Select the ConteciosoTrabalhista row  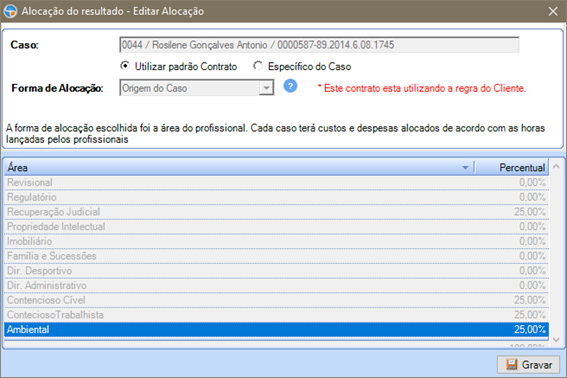tap(276, 315)
